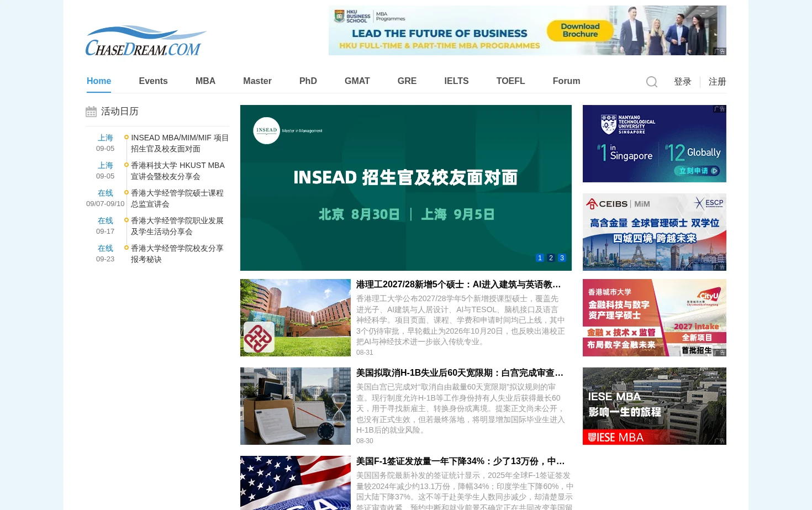Open the 香港城市大学 金融科技 ad
The width and height of the screenshot is (812, 510).
(x=655, y=318)
